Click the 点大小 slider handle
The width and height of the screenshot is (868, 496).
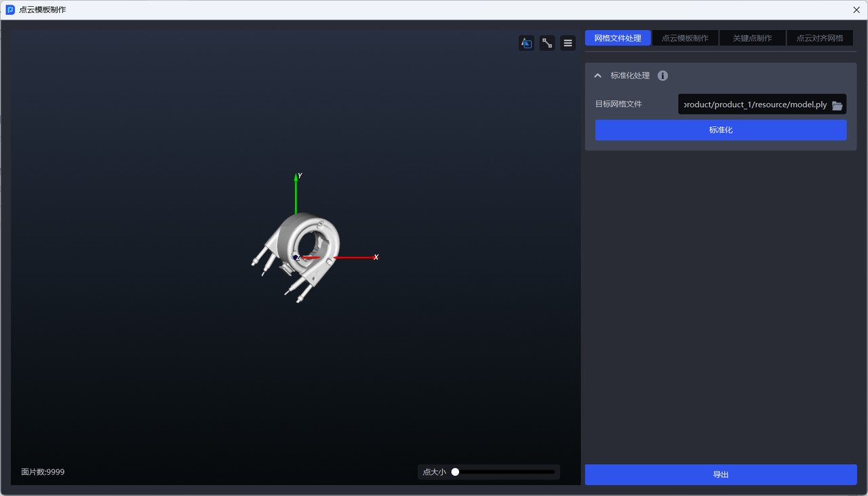tap(456, 472)
